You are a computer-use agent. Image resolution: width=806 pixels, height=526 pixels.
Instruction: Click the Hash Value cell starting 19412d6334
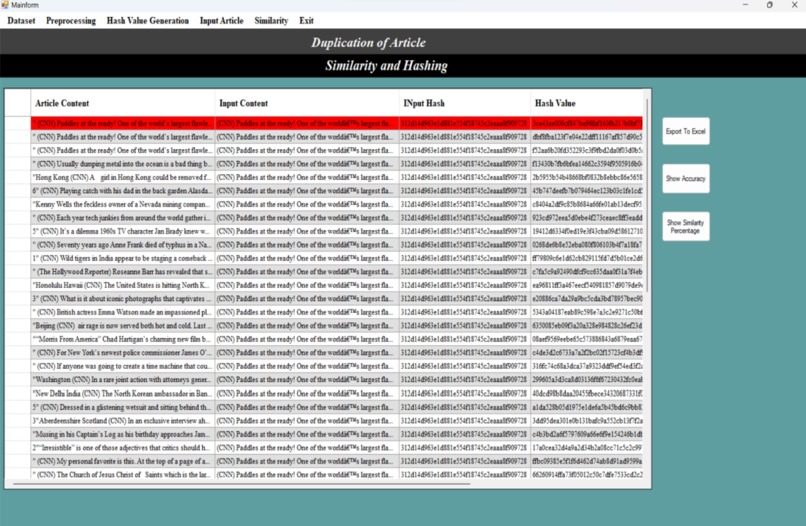(587, 231)
